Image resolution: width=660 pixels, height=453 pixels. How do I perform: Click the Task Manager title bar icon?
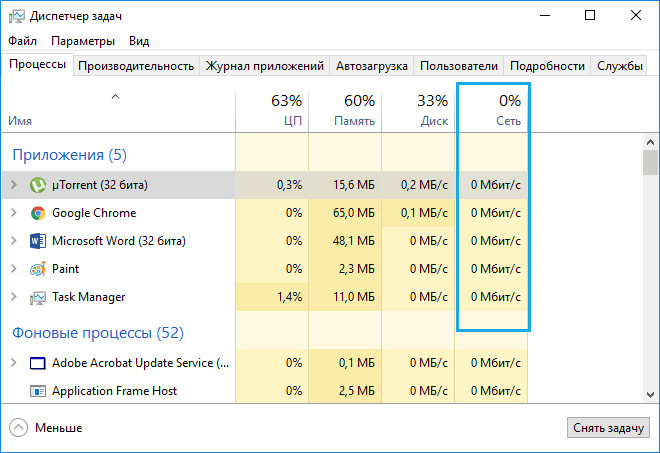pyautogui.click(x=17, y=16)
